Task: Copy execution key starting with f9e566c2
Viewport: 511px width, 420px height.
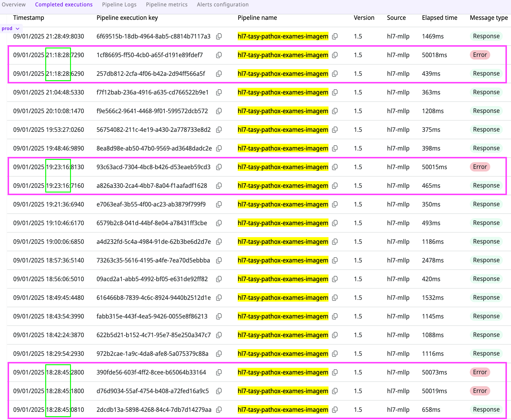Action: point(219,111)
